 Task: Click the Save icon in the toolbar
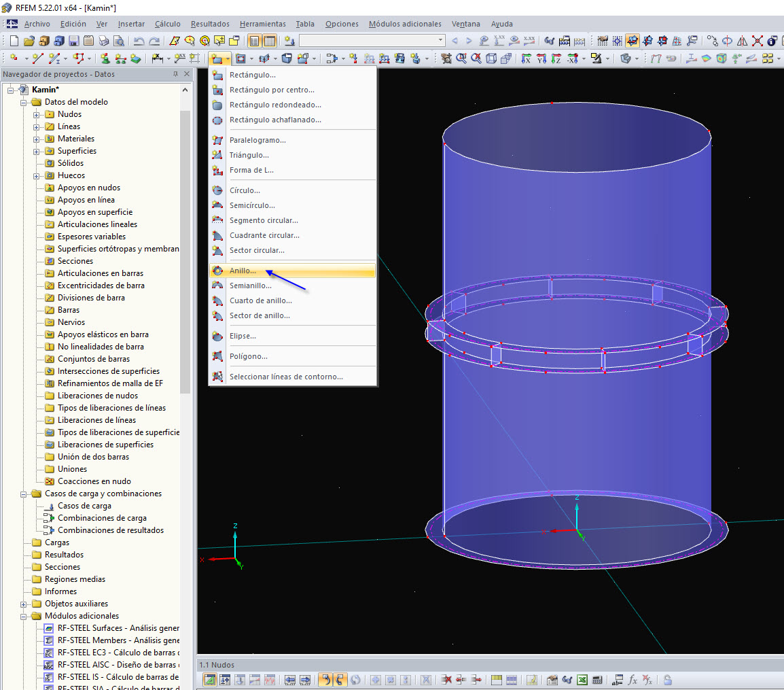73,41
